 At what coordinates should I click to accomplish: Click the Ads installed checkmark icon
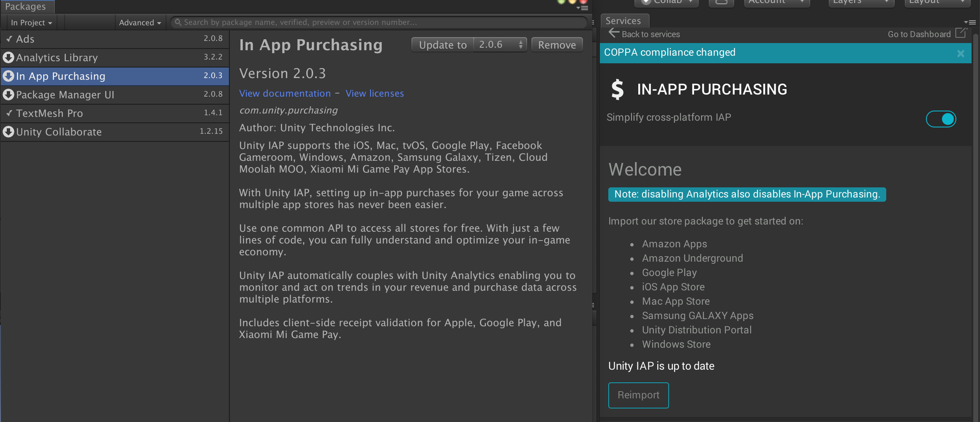[x=9, y=39]
